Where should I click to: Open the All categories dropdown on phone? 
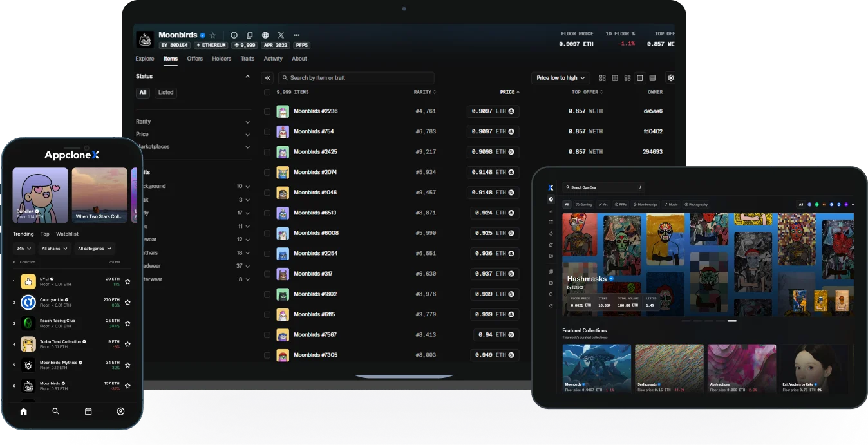[94, 248]
